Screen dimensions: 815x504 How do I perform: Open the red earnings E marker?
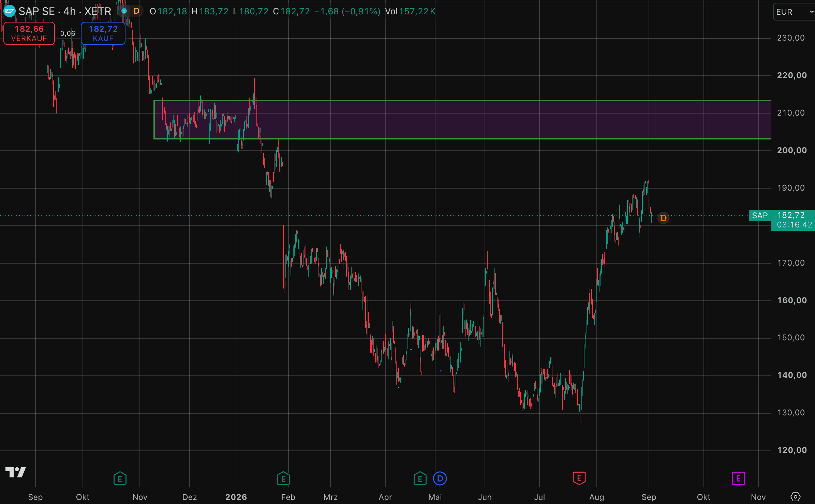coord(579,478)
